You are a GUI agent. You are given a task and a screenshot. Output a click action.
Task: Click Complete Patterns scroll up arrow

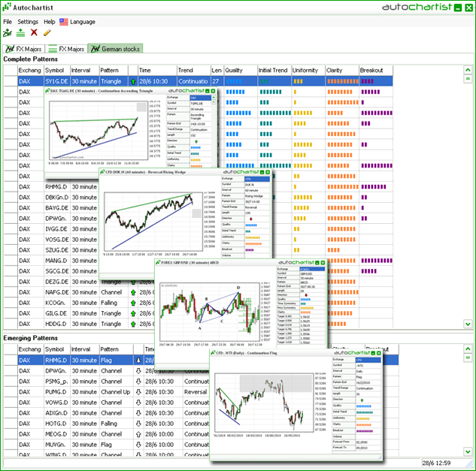point(468,70)
